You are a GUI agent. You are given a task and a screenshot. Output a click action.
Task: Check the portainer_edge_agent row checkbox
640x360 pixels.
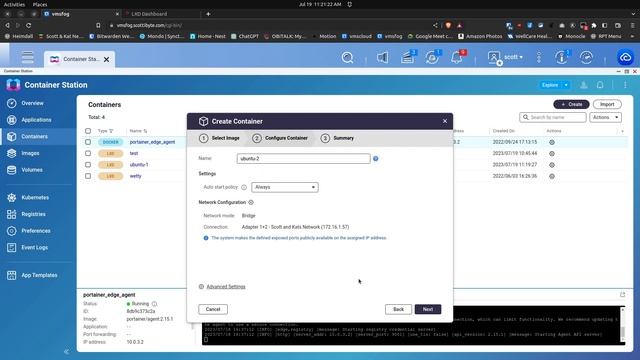coord(88,142)
